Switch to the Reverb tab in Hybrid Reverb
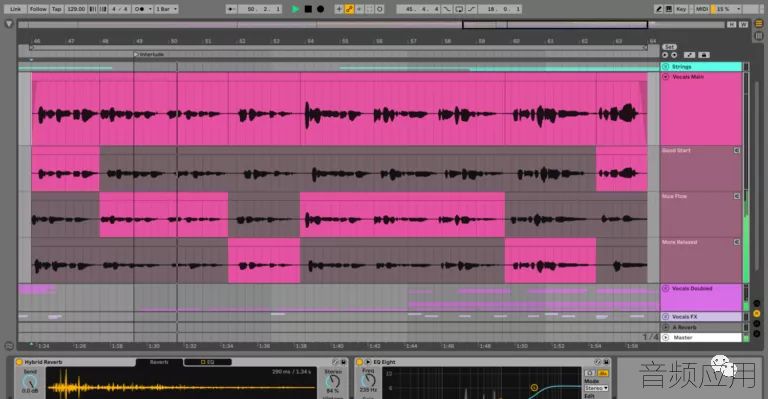Screen dimensions: 768x399 pyautogui.click(x=159, y=362)
